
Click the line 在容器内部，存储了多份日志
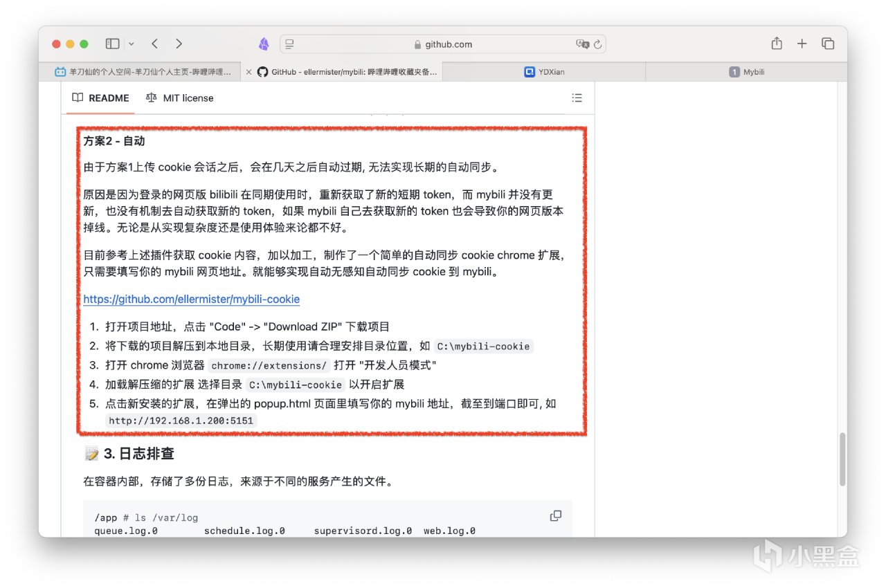tap(238, 481)
